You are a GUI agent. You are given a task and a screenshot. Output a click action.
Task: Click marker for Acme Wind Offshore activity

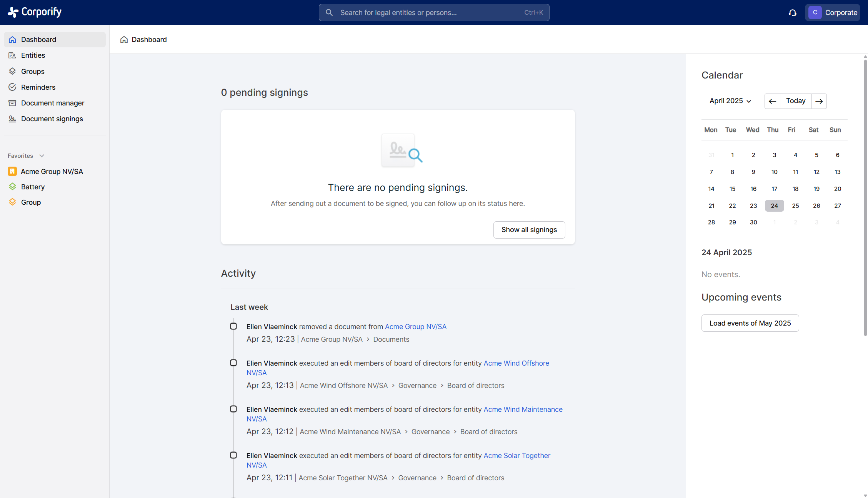point(233,363)
